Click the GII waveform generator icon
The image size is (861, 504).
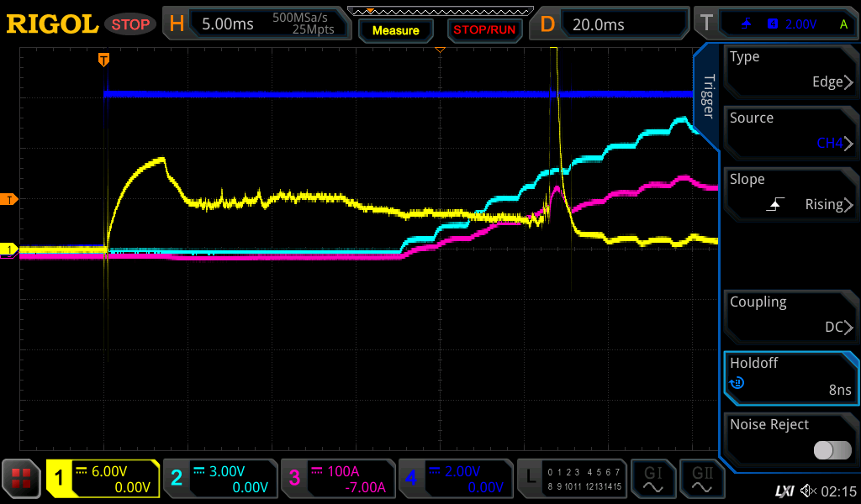click(701, 479)
